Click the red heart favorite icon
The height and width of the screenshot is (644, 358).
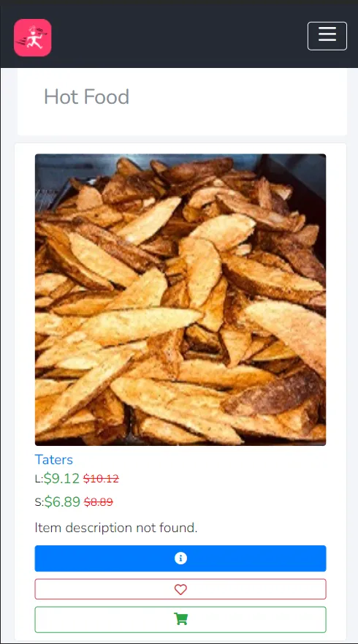click(x=180, y=589)
